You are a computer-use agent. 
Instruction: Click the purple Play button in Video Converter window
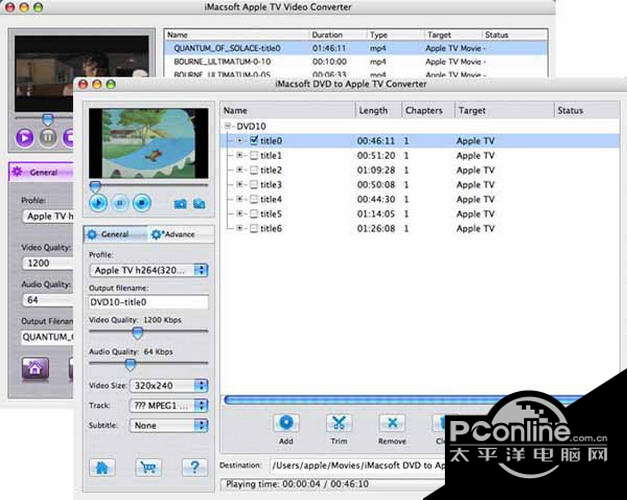24,138
